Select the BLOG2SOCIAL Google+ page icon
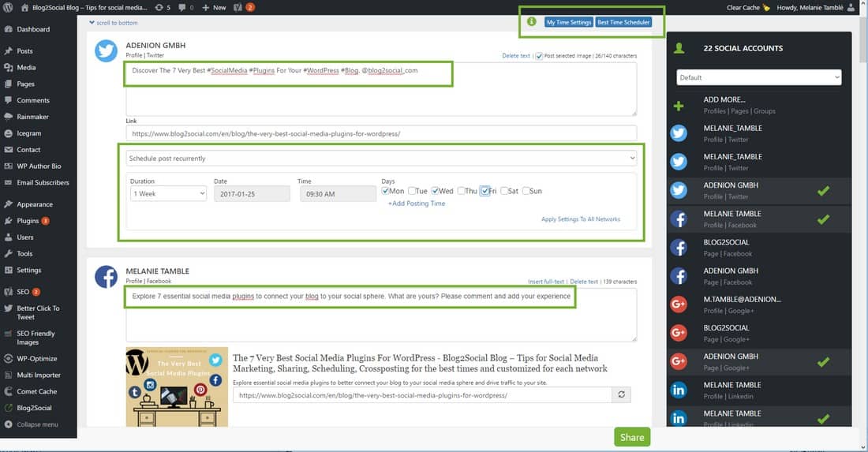 click(679, 333)
